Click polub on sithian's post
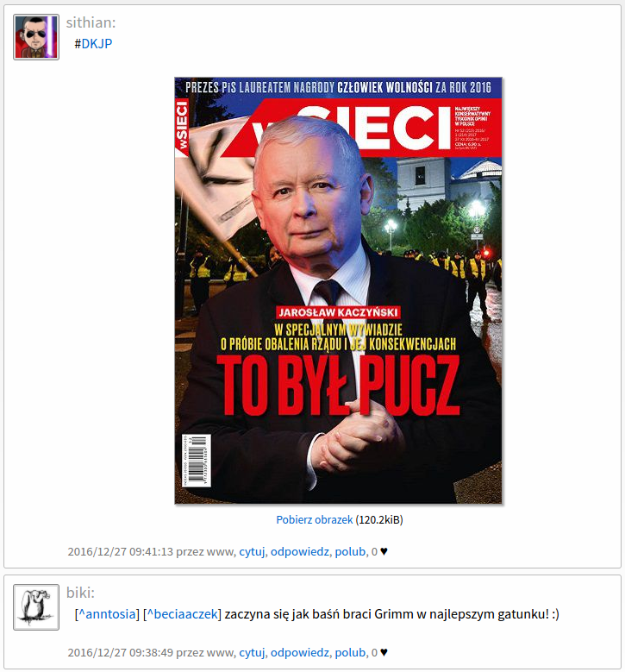The image size is (625, 672). click(350, 551)
